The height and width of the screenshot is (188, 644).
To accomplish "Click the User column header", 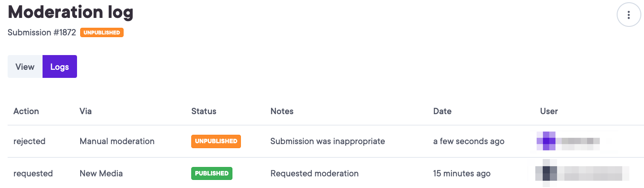I will (x=549, y=111).
